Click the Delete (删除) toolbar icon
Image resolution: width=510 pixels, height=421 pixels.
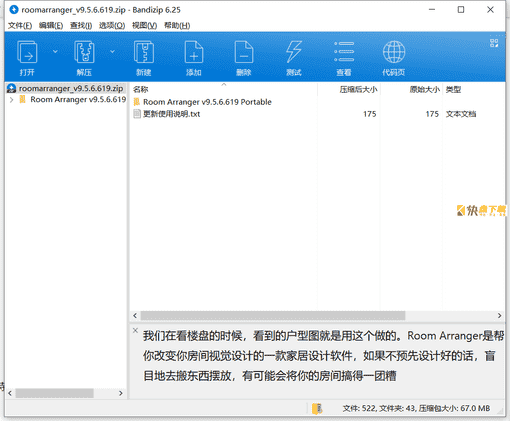point(244,52)
